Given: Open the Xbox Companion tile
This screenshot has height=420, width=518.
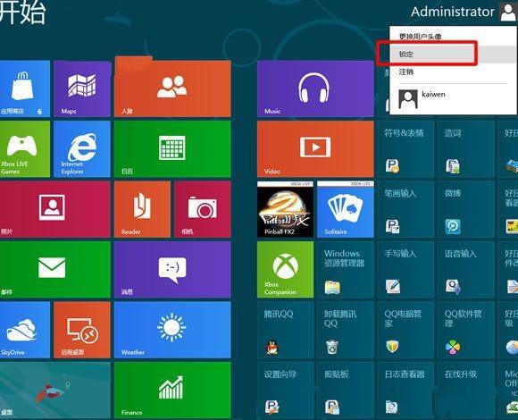Looking at the screenshot, I should (x=286, y=270).
